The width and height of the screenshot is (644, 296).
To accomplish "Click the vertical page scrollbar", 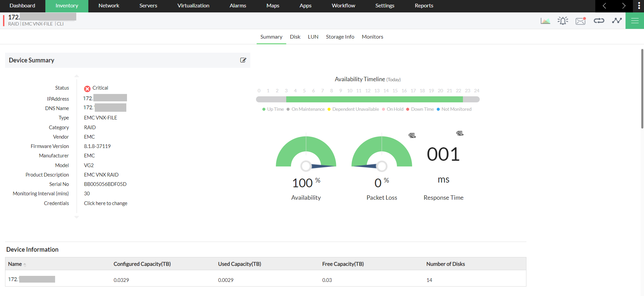I will coord(642,89).
